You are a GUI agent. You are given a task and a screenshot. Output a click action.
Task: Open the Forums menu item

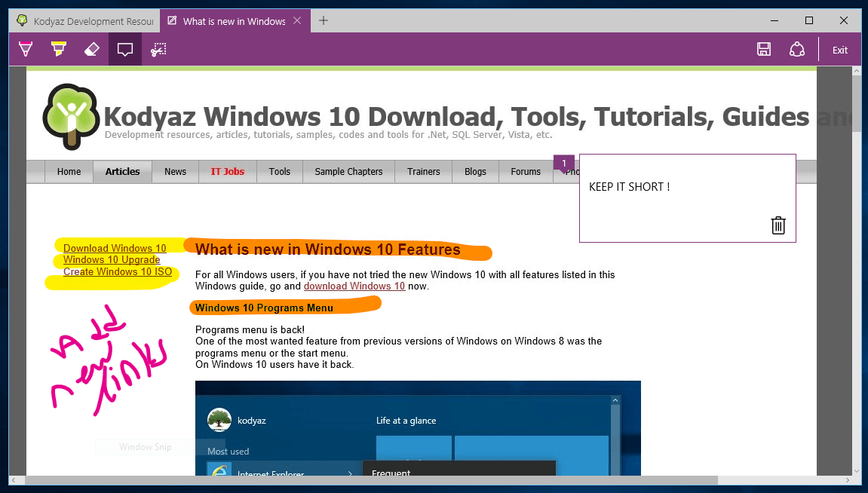(526, 172)
